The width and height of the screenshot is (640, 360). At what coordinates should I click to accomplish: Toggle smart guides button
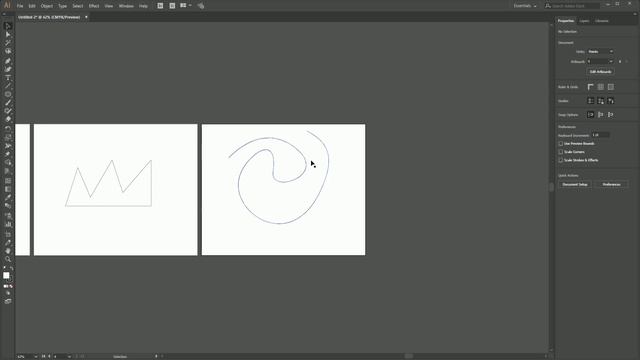point(611,101)
